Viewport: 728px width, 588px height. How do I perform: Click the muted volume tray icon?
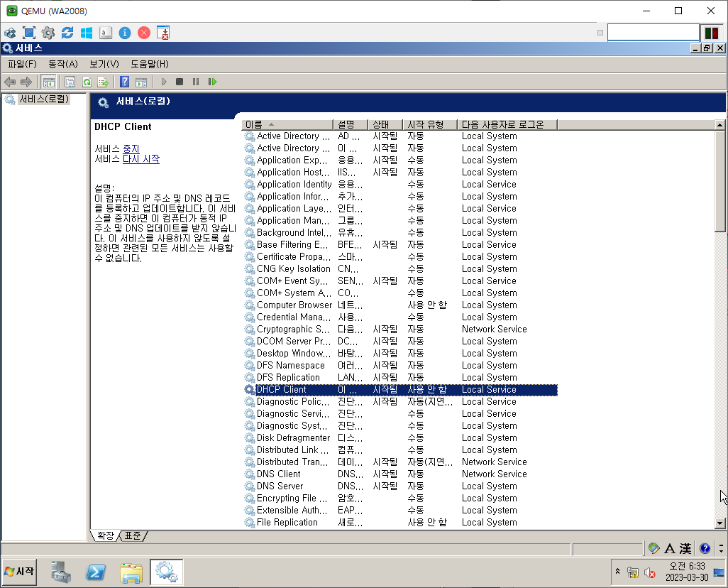click(x=650, y=572)
